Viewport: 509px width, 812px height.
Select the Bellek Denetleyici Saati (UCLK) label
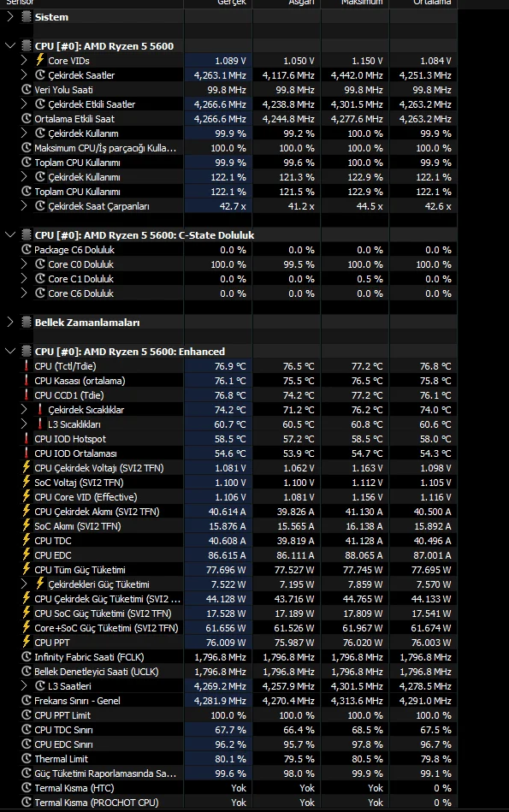click(x=97, y=671)
